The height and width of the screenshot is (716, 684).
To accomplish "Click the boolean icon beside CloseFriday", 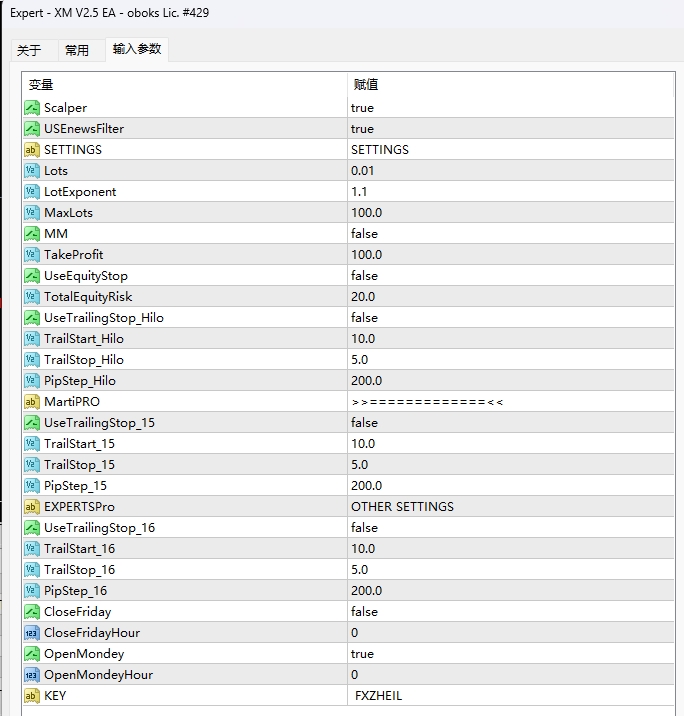I will 32,612.
